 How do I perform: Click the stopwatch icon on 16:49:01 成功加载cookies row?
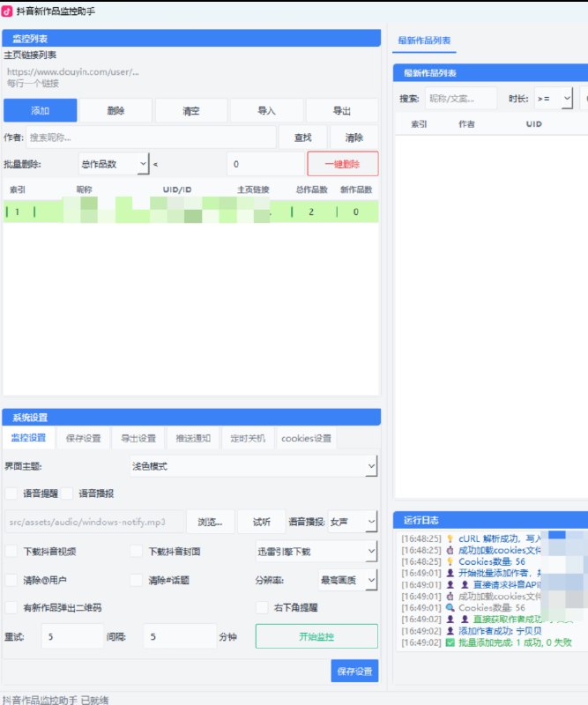[x=450, y=597]
